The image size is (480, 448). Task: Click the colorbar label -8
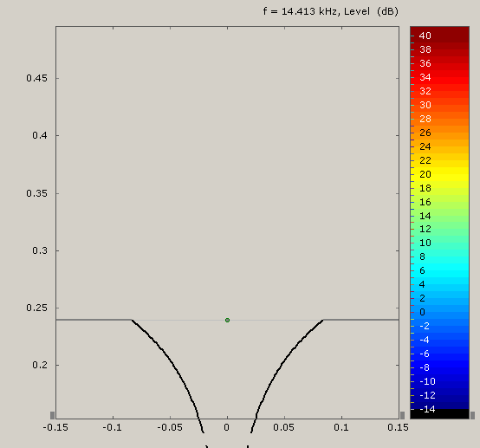coord(425,367)
